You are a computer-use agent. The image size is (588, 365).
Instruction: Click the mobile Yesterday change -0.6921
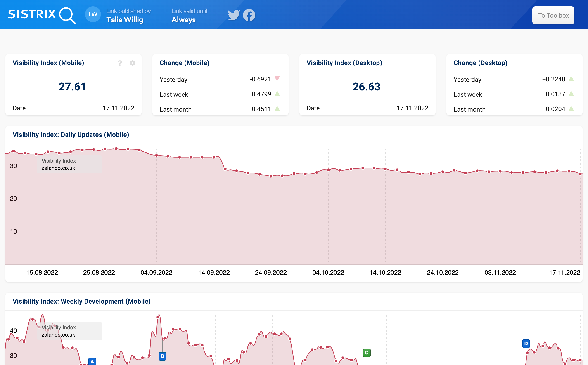pyautogui.click(x=260, y=79)
